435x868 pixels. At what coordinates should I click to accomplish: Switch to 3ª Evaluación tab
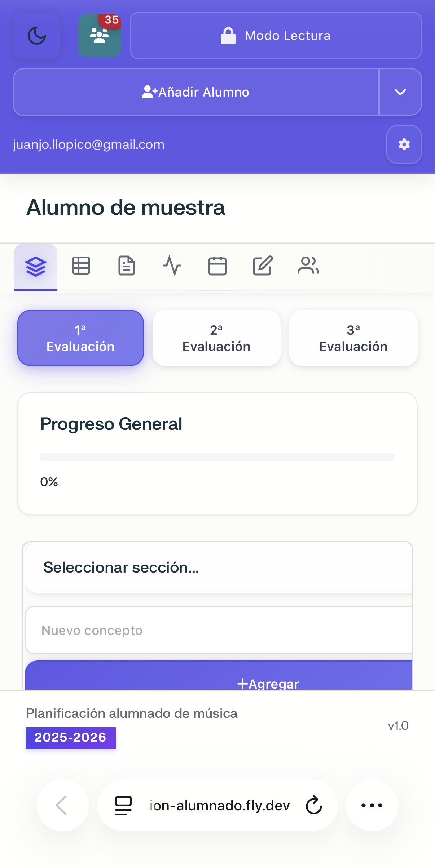click(353, 338)
